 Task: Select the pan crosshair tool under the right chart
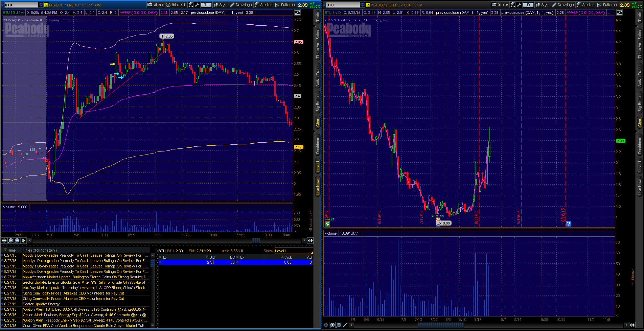click(326, 325)
